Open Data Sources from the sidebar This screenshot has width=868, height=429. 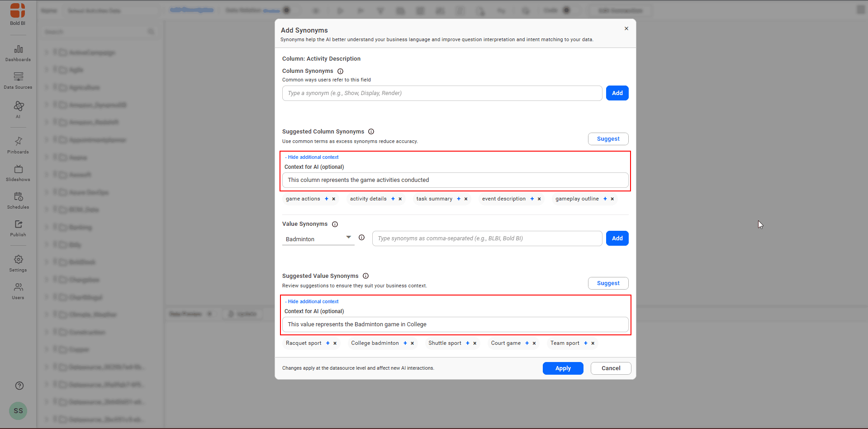point(18,80)
